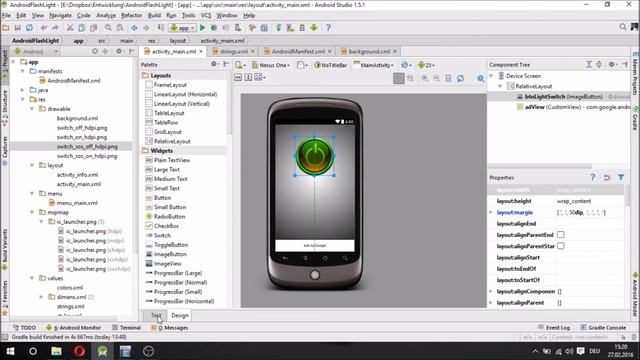Image resolution: width=640 pixels, height=360 pixels.
Task: Click the Cut scissors icon
Action: (x=70, y=28)
